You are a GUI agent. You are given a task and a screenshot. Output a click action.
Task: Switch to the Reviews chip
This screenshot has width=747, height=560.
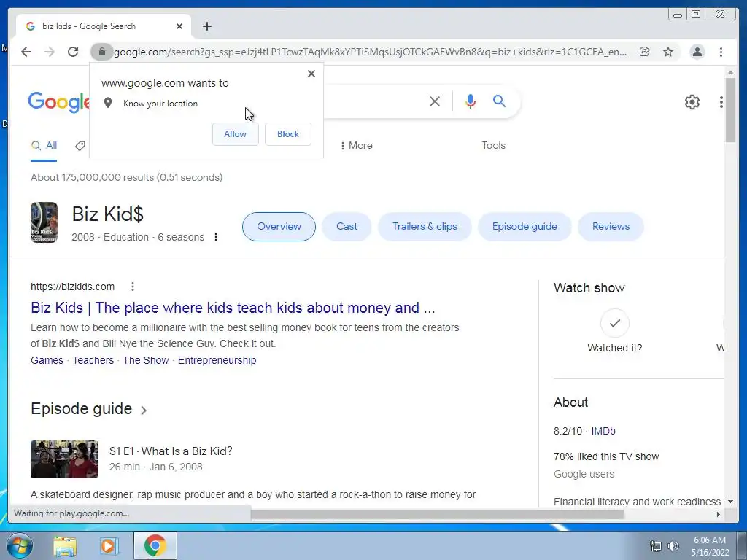611,226
